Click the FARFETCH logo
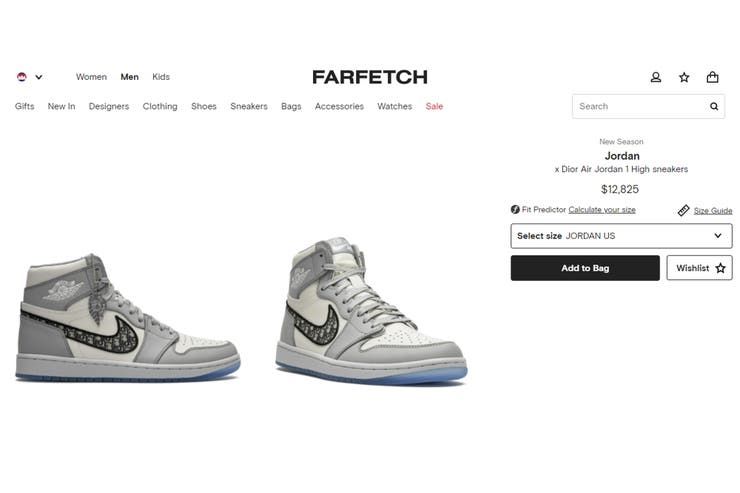The image size is (740, 493). (370, 77)
